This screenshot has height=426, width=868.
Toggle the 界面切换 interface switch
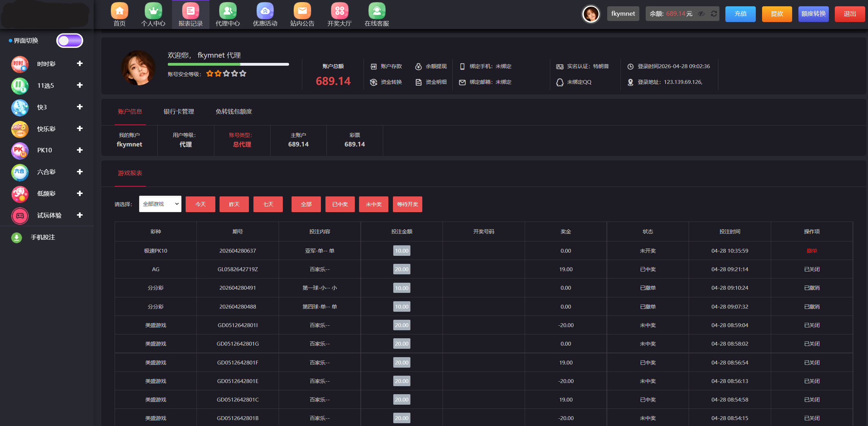click(x=70, y=41)
